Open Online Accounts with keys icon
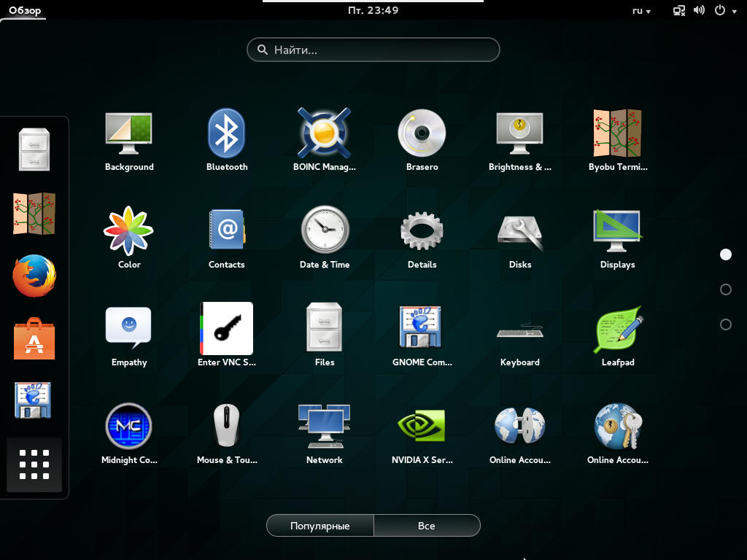The image size is (747, 560). [x=617, y=432]
